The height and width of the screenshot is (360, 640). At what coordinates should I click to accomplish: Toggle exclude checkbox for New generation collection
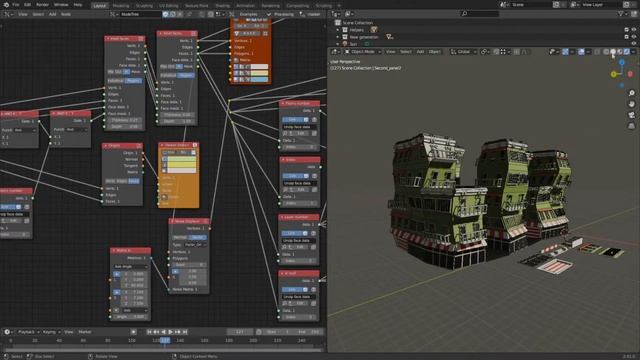click(627, 37)
